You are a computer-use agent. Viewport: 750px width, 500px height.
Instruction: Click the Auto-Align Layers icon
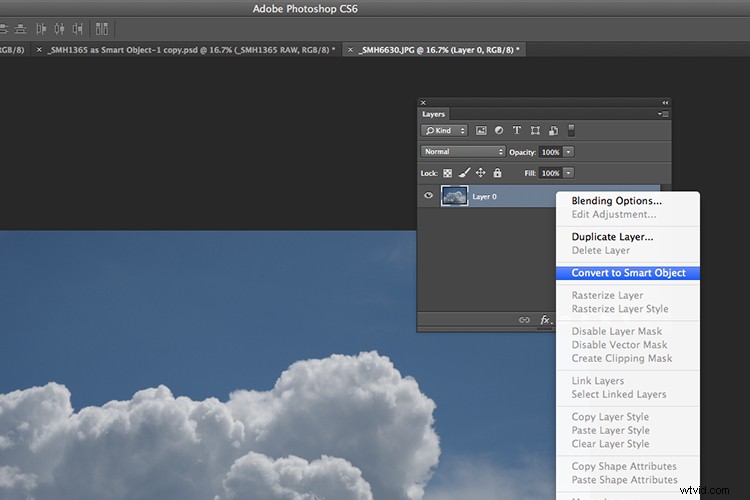101,29
